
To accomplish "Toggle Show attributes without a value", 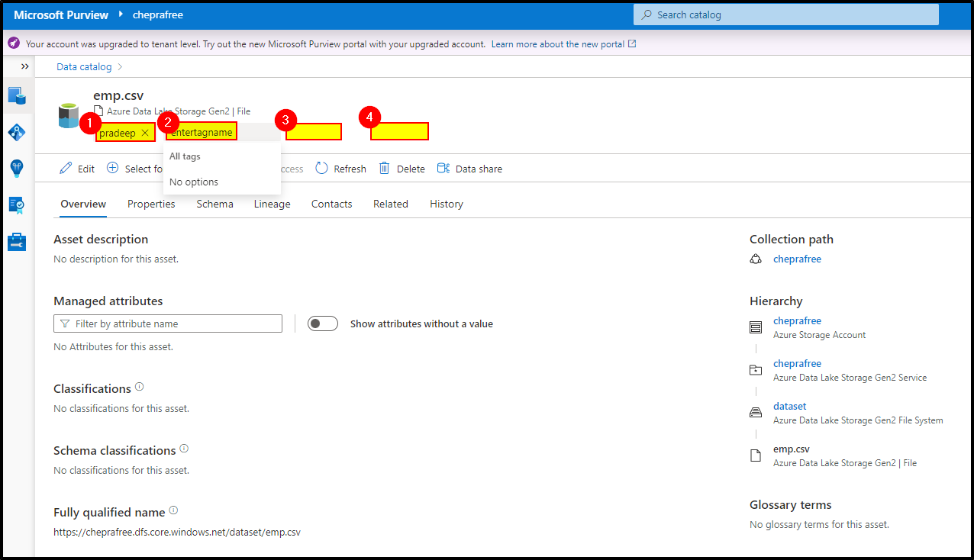I will [322, 323].
